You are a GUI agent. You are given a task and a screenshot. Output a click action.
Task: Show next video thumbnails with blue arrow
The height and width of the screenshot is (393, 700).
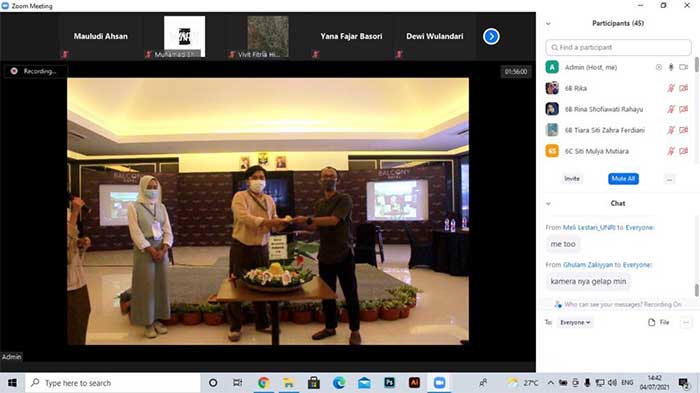(x=491, y=36)
